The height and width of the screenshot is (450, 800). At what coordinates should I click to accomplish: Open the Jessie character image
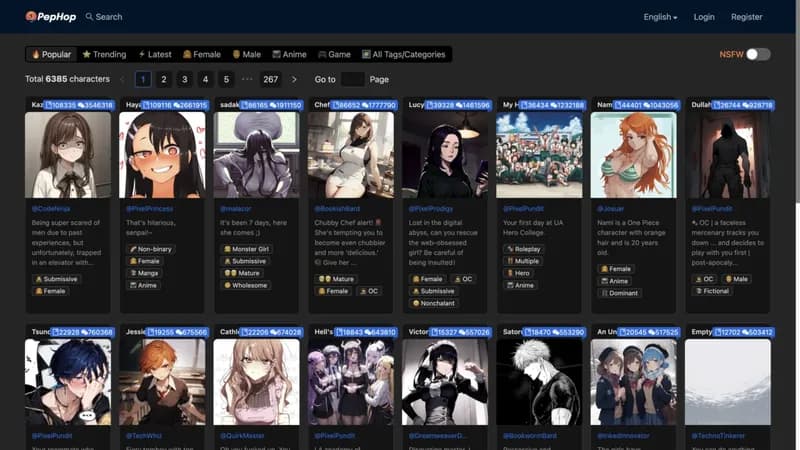162,383
